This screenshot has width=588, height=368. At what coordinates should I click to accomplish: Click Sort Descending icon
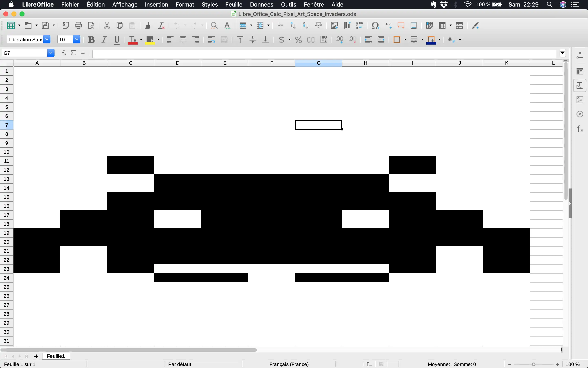click(x=306, y=25)
